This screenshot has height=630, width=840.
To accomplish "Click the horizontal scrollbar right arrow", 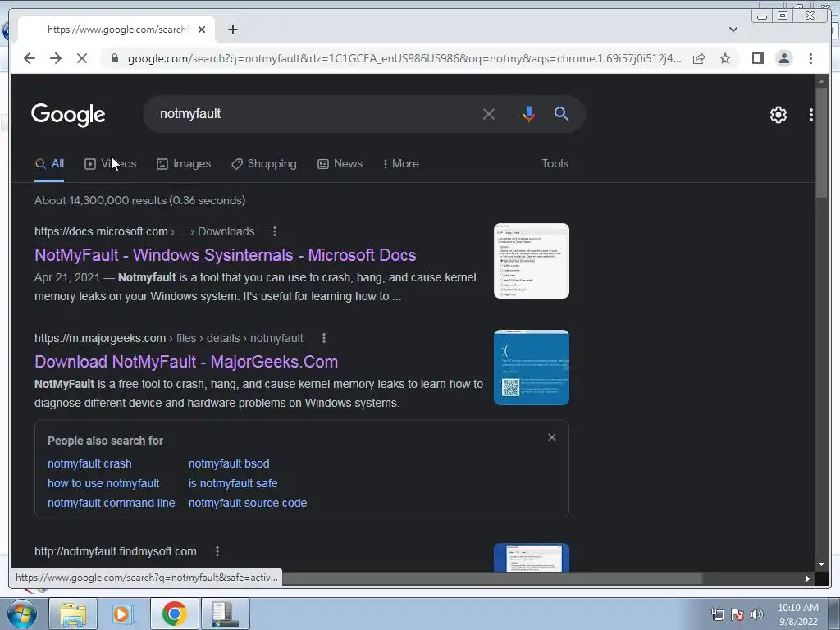I will (x=808, y=578).
